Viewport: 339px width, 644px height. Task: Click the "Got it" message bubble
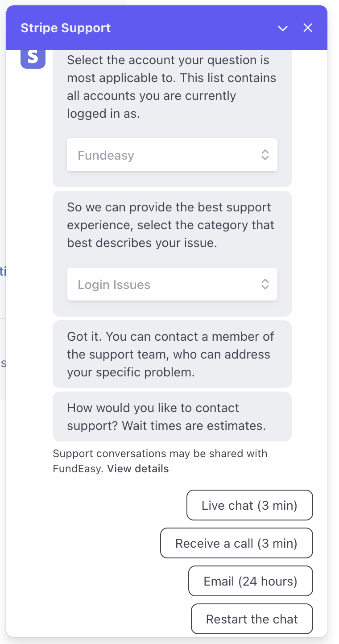click(171, 354)
